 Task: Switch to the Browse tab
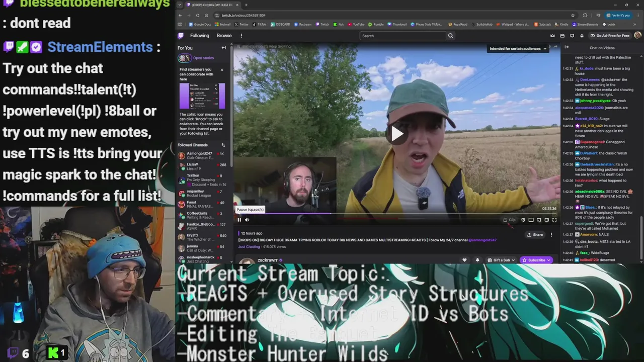(224, 36)
